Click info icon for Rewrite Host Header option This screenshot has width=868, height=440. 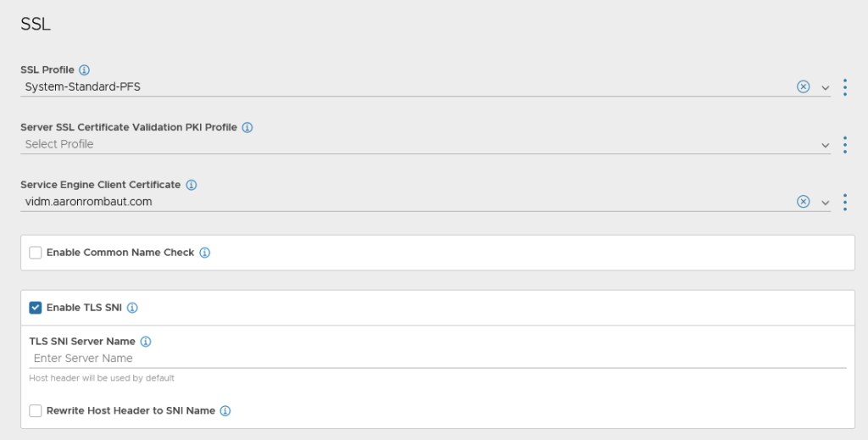click(x=225, y=411)
